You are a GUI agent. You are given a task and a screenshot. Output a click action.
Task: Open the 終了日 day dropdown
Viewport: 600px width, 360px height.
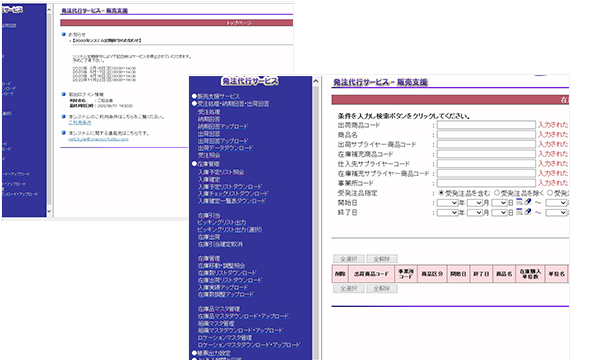[499, 212]
